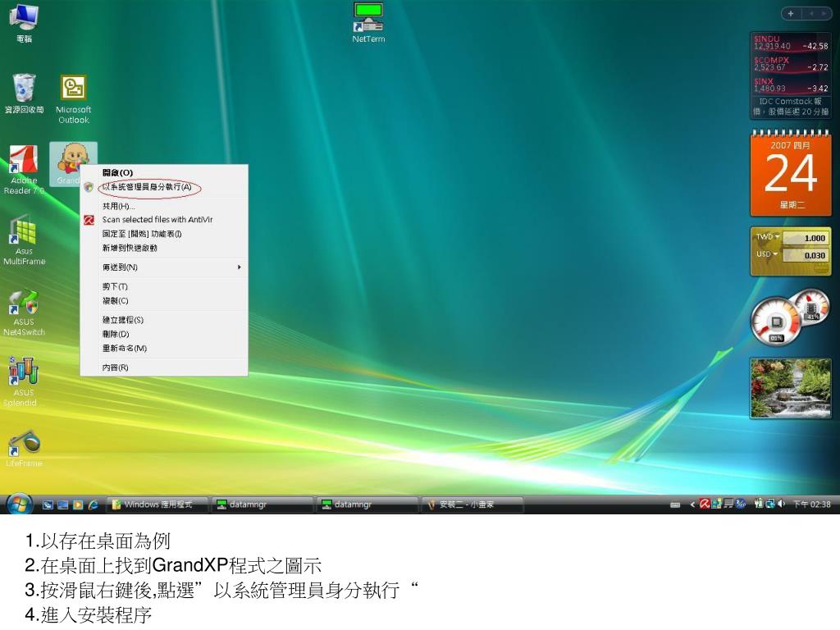The image size is (840, 630).
Task: Launch Windows Media Player from quick launch
Action: coord(78,504)
